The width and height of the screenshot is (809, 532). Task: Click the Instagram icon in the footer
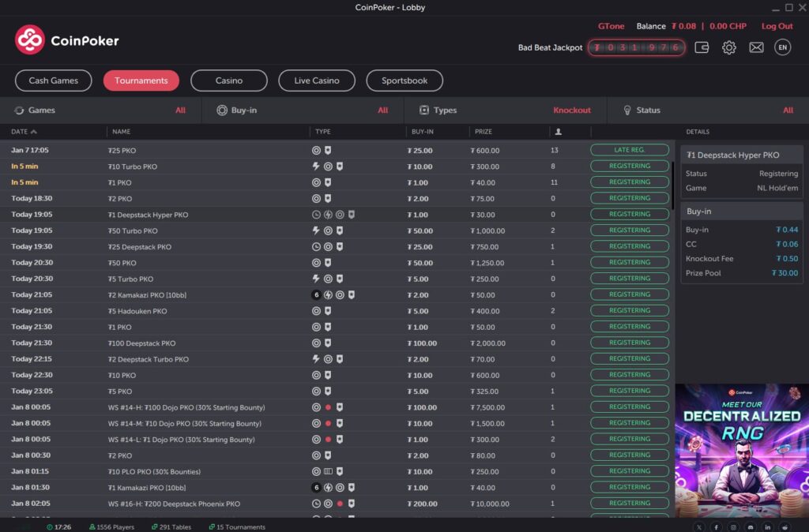[733, 526]
